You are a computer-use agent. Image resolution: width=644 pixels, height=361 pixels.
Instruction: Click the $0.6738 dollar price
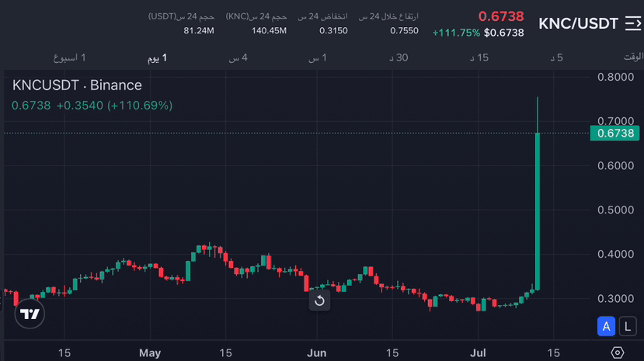[x=504, y=33]
